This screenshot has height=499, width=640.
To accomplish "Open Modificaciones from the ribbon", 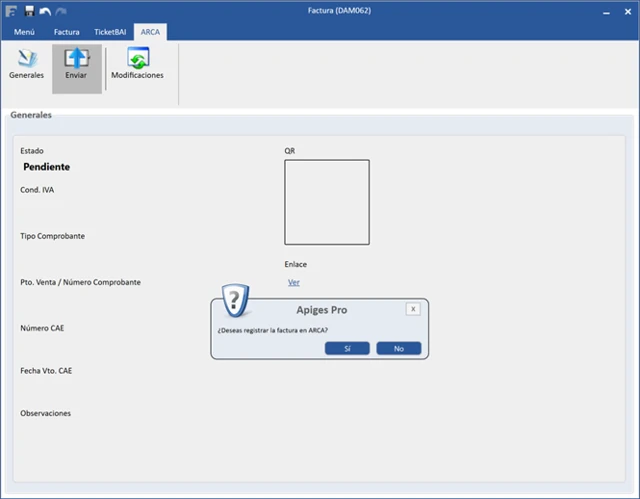I will coord(137,66).
